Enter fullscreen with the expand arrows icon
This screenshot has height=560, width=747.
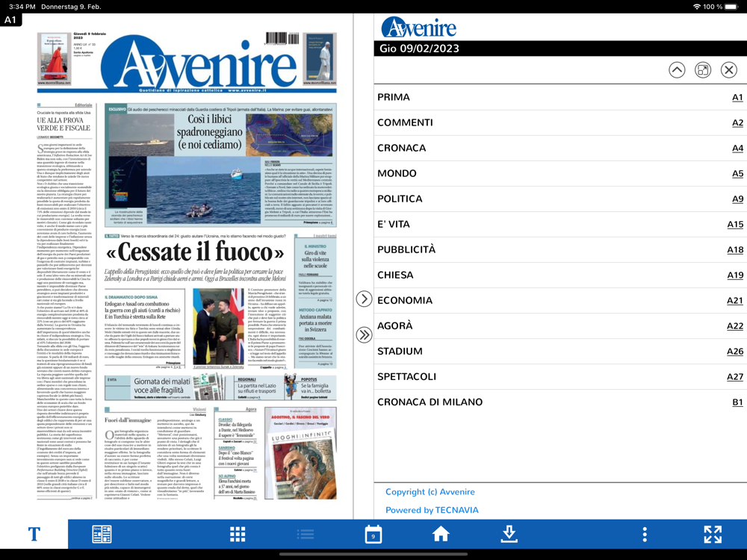(x=713, y=535)
